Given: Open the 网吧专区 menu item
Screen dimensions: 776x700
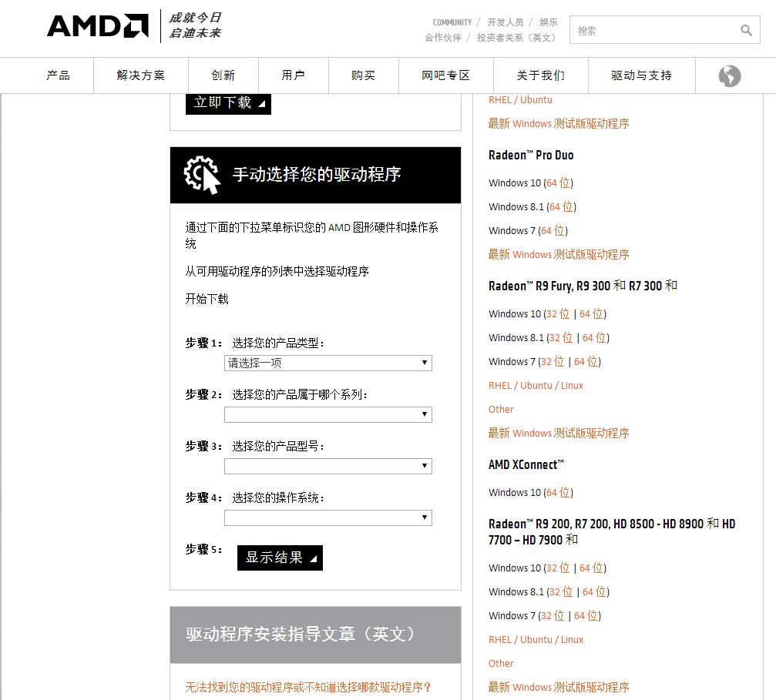Looking at the screenshot, I should coord(445,75).
